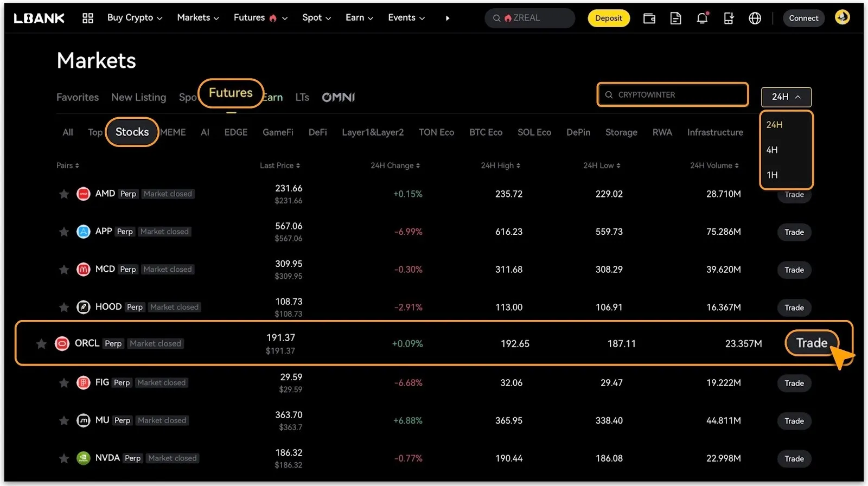Click the user avatar icon
The width and height of the screenshot is (868, 486).
click(842, 17)
